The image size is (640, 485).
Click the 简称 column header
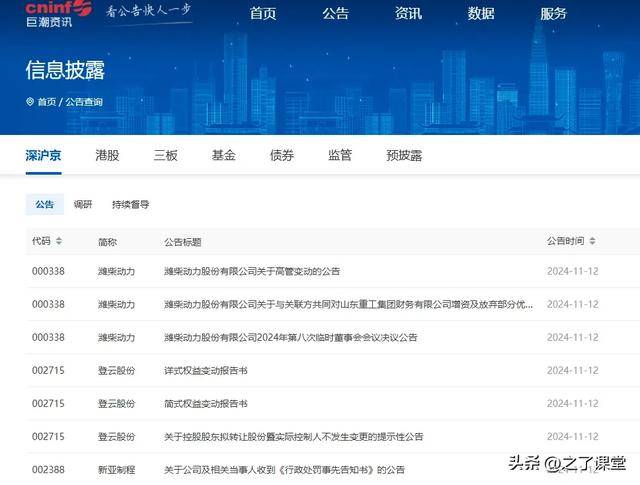point(107,242)
